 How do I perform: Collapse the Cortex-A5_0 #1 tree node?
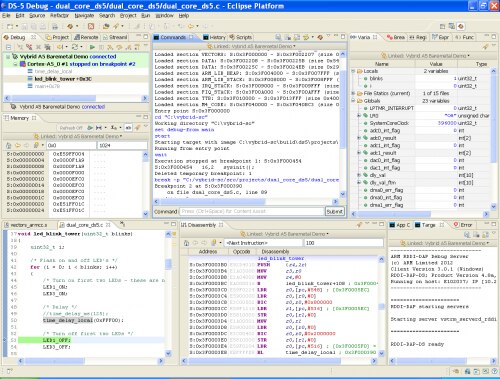coord(15,64)
